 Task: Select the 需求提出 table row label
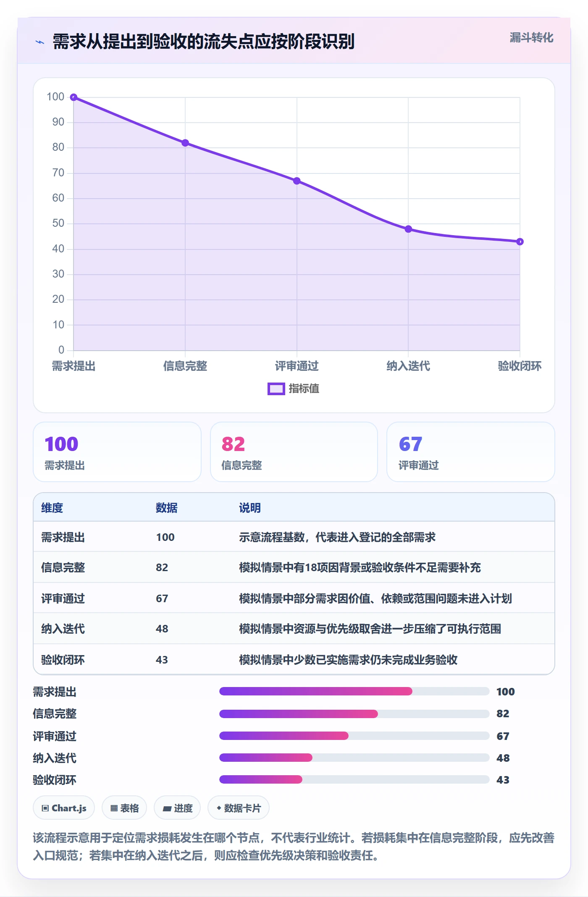click(63, 537)
